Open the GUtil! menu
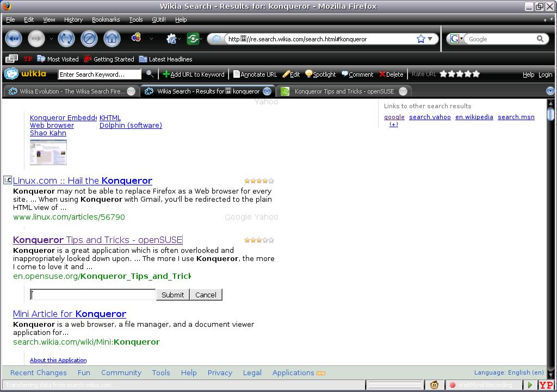557x392 pixels. [159, 20]
